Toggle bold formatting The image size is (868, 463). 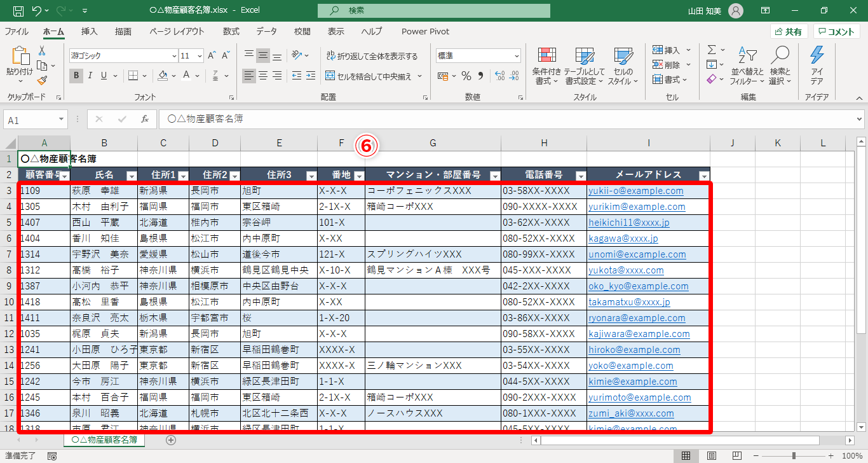pos(76,76)
